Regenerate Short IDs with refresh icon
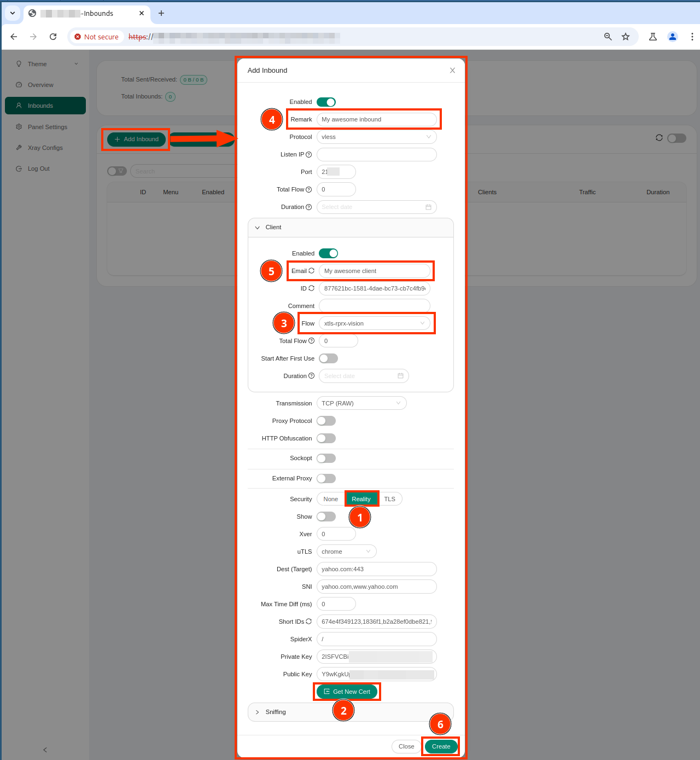Viewport: 700px width, 760px height. [309, 622]
